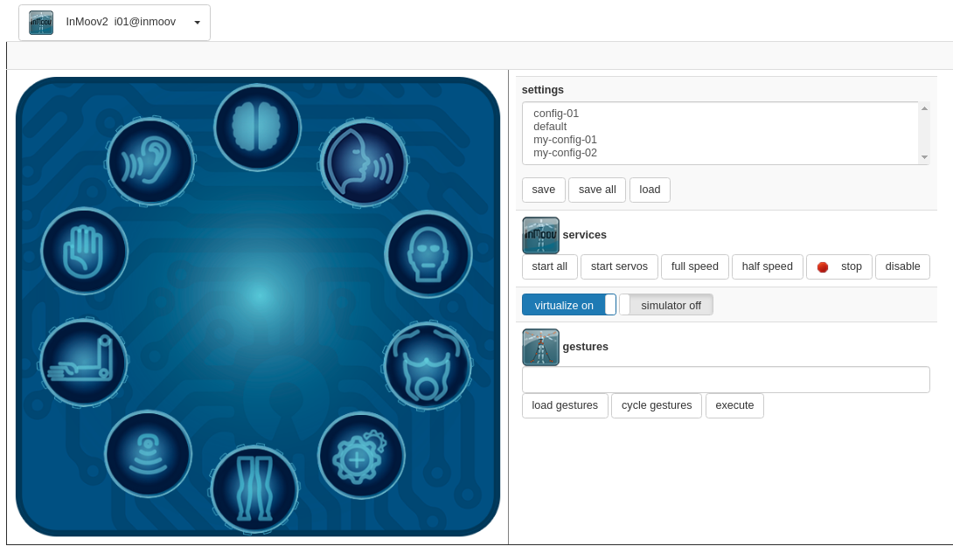The height and width of the screenshot is (560, 953).
Task: Click the load gestures button
Action: (565, 405)
